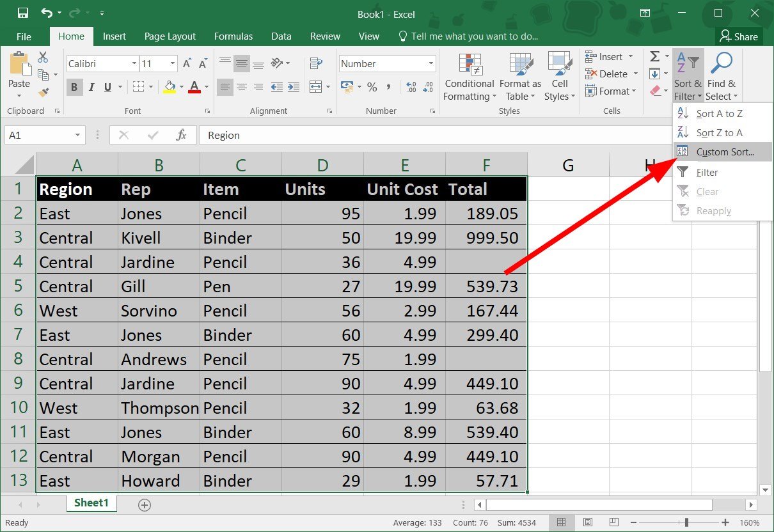Decrease the cell indent
The image size is (774, 532).
pos(277,87)
